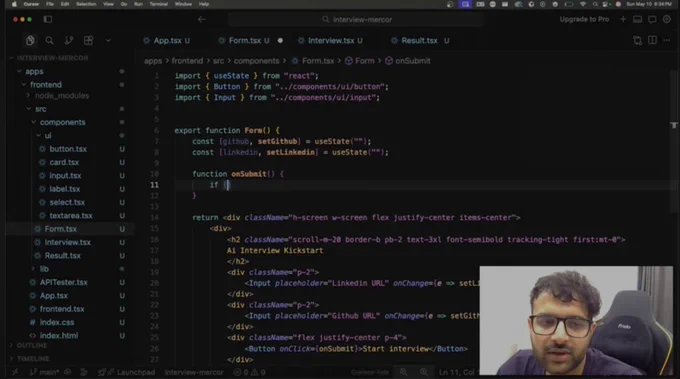Toggle the AI chat pane icon

pos(652,20)
